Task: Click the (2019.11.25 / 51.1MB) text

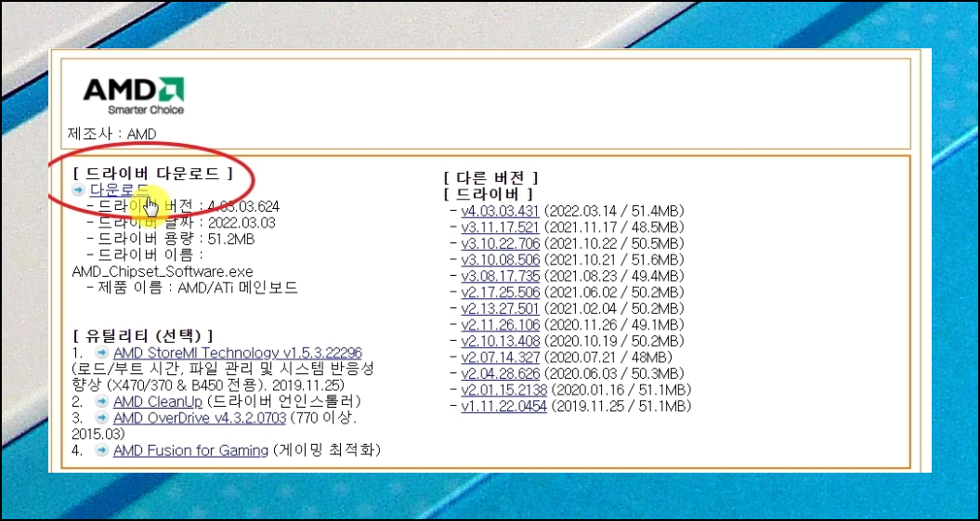Action: pos(621,406)
